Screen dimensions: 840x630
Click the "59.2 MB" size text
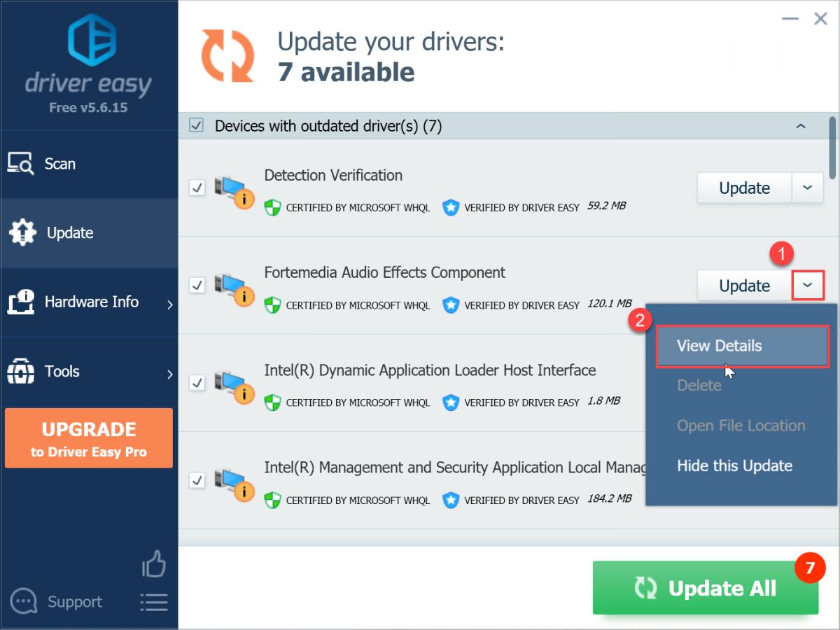click(606, 206)
